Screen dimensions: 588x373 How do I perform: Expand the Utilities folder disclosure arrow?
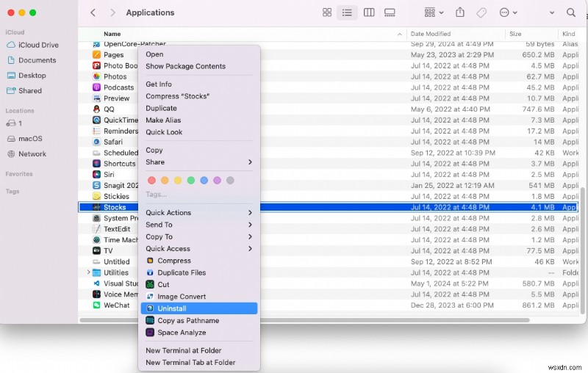pos(88,272)
